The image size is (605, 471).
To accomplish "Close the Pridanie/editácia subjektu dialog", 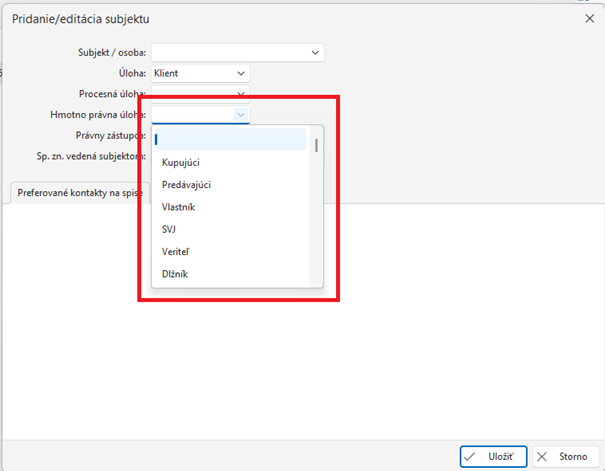I will [x=588, y=18].
